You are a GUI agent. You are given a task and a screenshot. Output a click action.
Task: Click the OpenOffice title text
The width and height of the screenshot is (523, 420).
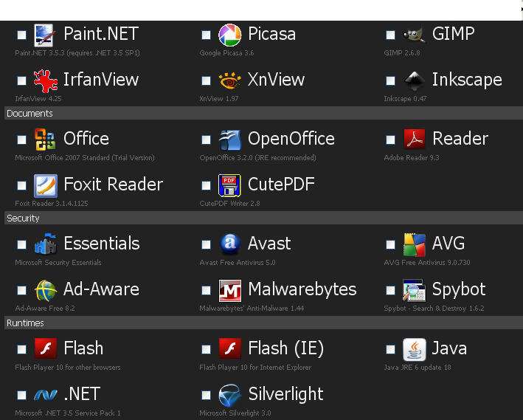tap(291, 139)
